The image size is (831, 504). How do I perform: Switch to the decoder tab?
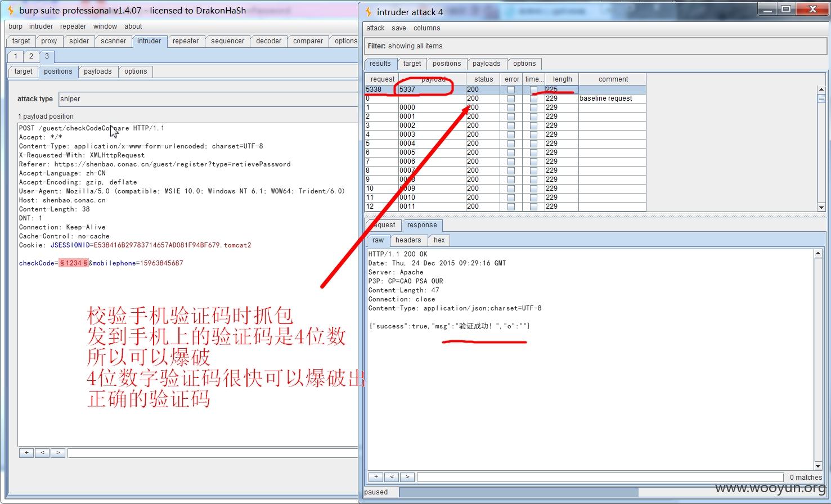[269, 41]
